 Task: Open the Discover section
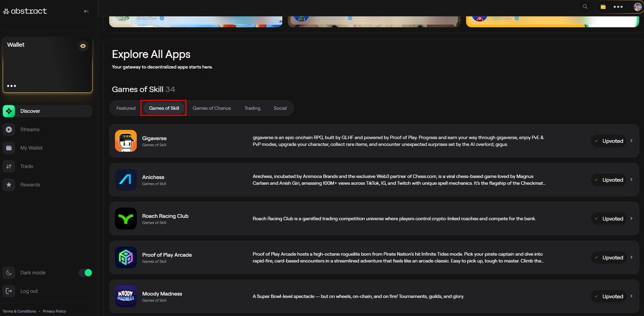47,111
